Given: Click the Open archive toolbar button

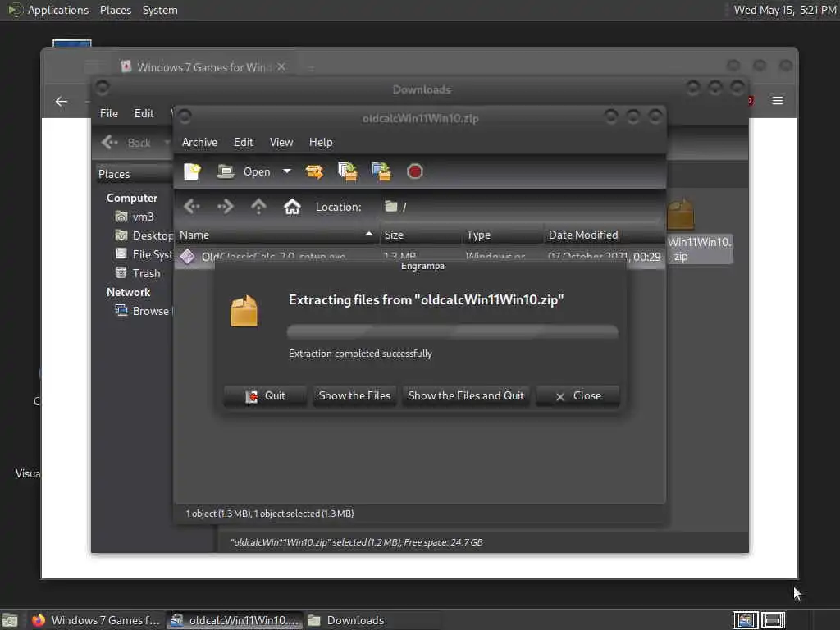Looking at the screenshot, I should [x=244, y=171].
